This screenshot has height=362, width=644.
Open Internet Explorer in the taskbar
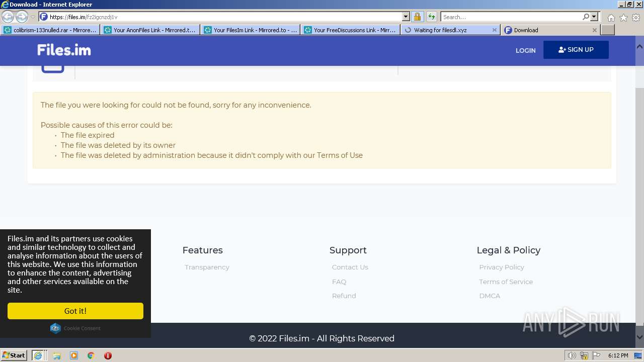tap(39, 355)
